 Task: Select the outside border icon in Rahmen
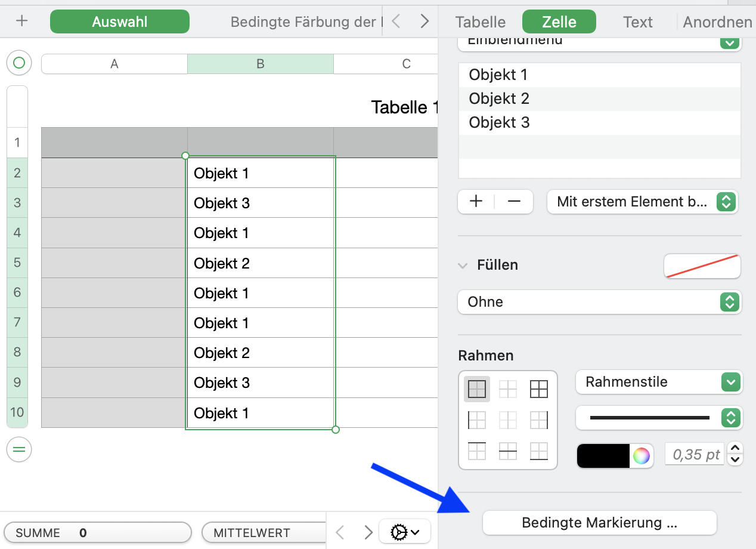pyautogui.click(x=477, y=389)
